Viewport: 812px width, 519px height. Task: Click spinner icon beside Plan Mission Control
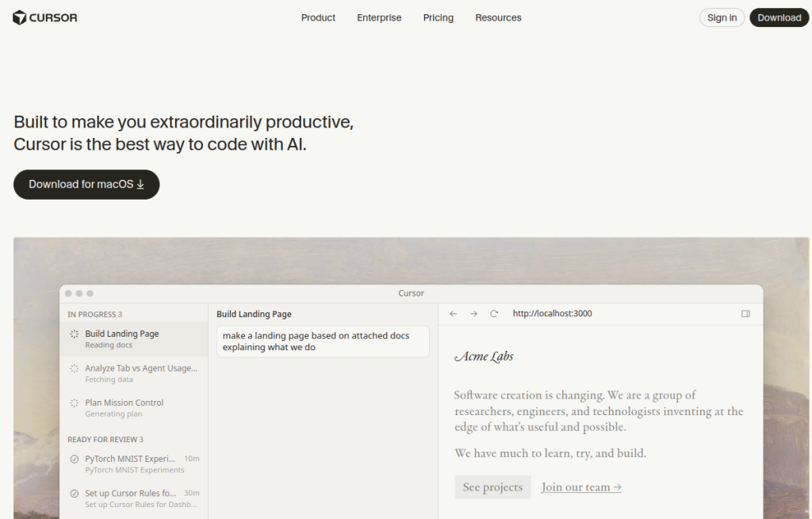tap(75, 403)
